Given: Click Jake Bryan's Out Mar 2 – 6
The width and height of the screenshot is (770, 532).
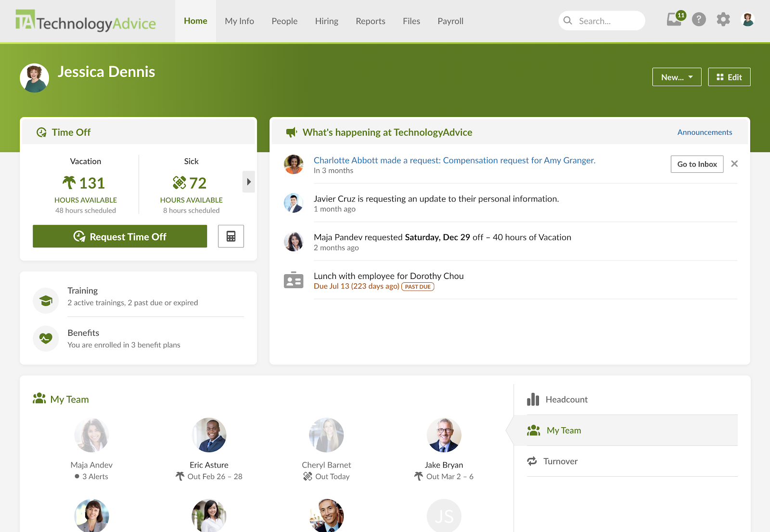Looking at the screenshot, I should pos(444,476).
